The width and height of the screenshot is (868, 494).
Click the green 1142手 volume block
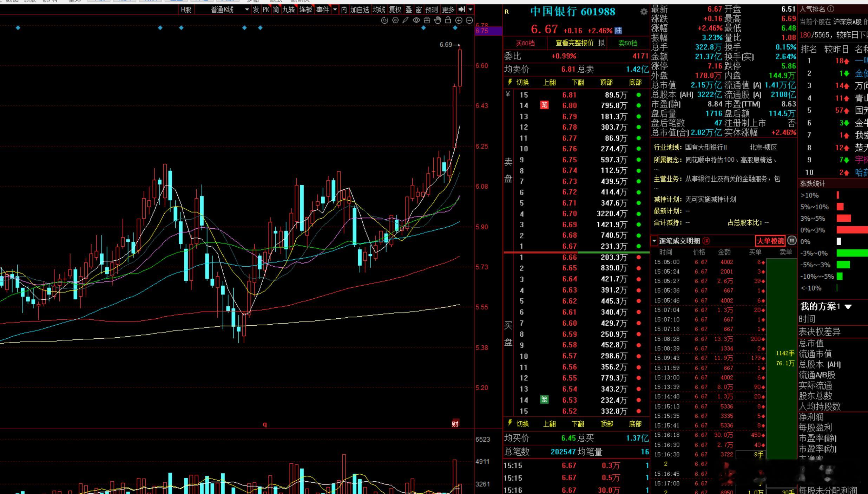[x=782, y=358]
